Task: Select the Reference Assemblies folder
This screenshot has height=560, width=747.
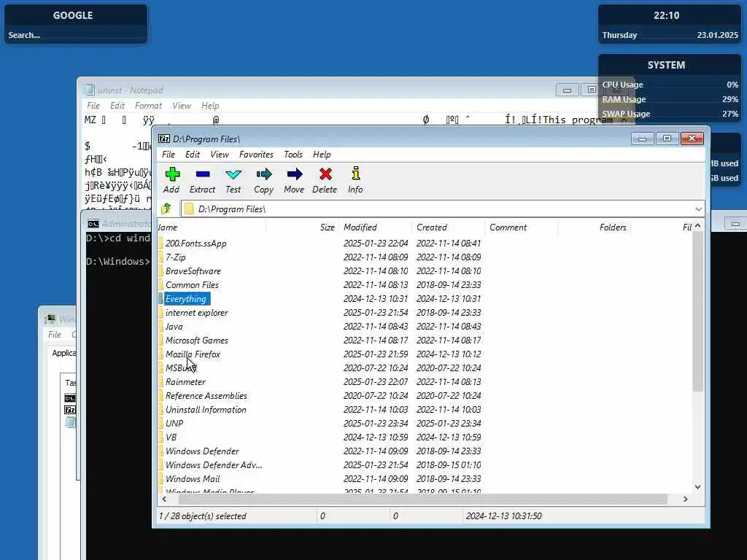Action: click(206, 396)
